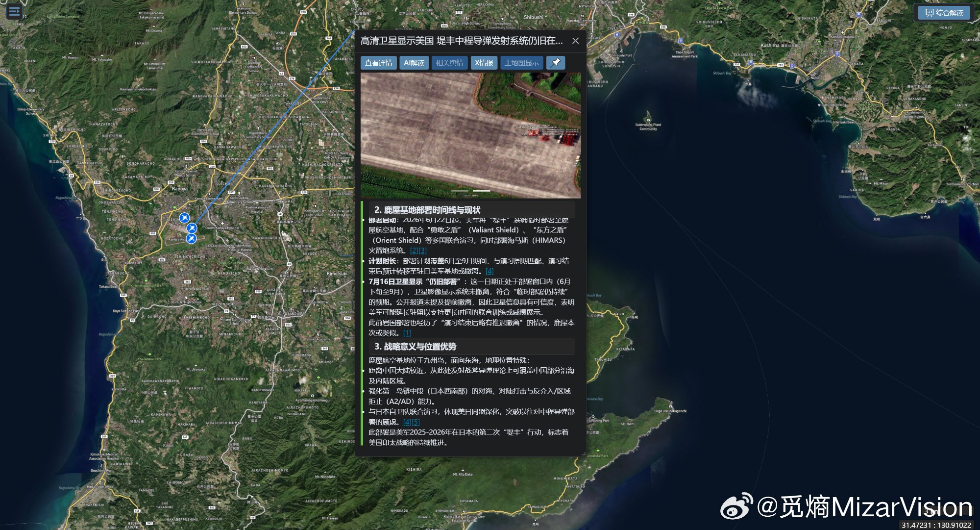Select the lowest blue satellite map marker
Image resolution: width=980 pixels, height=530 pixels.
point(191,238)
